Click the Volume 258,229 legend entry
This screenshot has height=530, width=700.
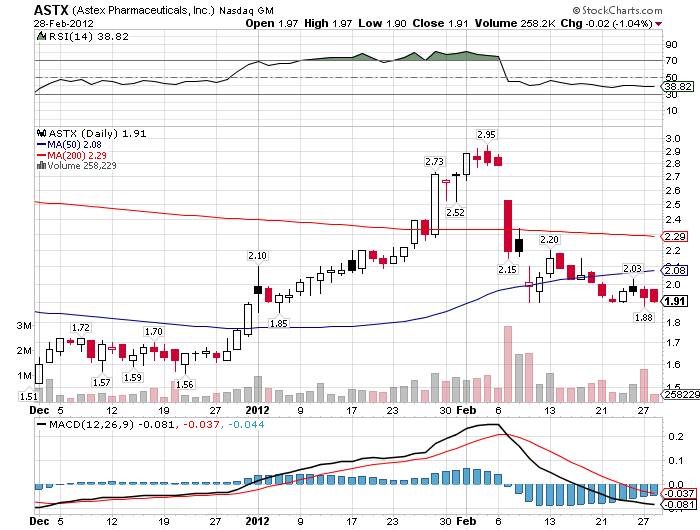[x=82, y=166]
